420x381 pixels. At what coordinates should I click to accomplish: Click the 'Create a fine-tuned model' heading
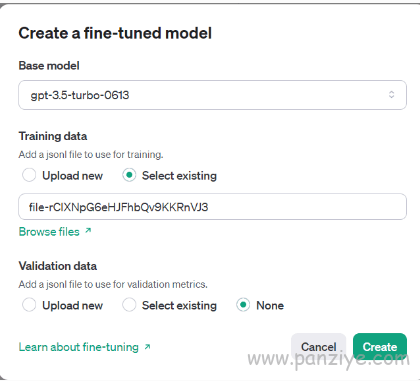point(115,33)
